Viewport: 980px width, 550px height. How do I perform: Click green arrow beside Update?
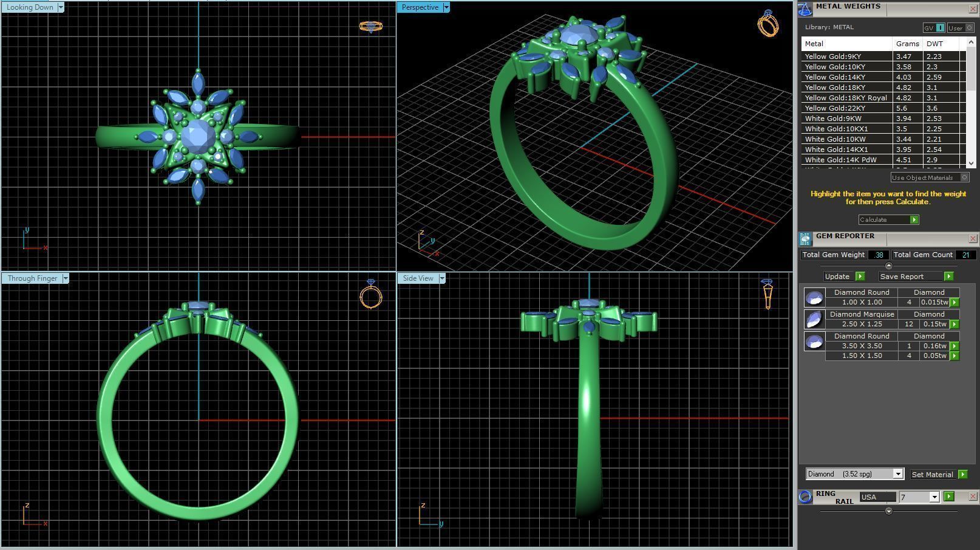pyautogui.click(x=860, y=276)
